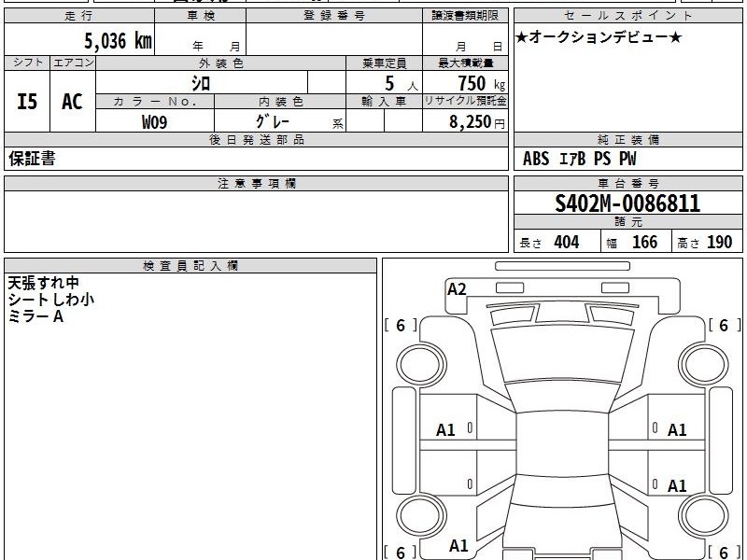This screenshot has height=560, width=747.
Task: Click the mileage value 5,036 km
Action: [119, 40]
